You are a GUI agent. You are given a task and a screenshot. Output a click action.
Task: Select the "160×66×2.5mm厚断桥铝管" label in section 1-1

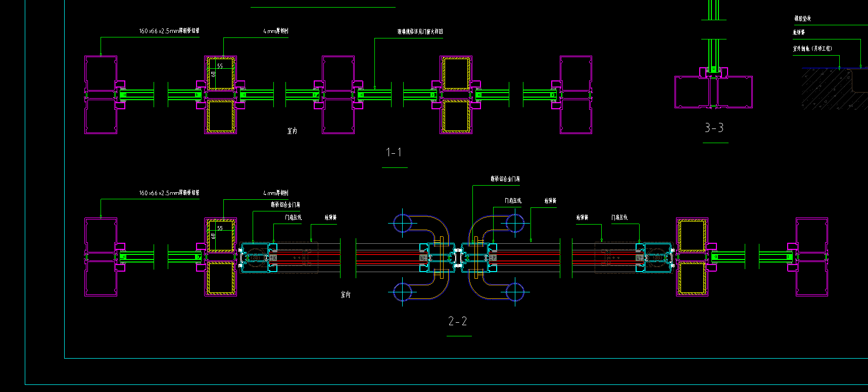(x=169, y=31)
